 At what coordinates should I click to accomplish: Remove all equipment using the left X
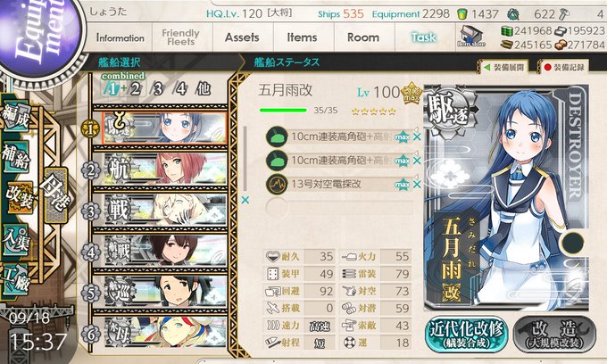tap(245, 200)
